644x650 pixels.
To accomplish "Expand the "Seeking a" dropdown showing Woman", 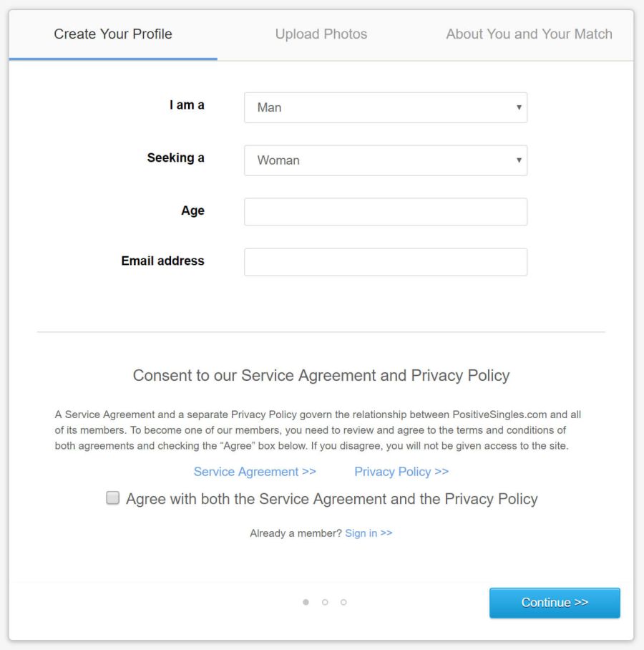I will pyautogui.click(x=385, y=160).
